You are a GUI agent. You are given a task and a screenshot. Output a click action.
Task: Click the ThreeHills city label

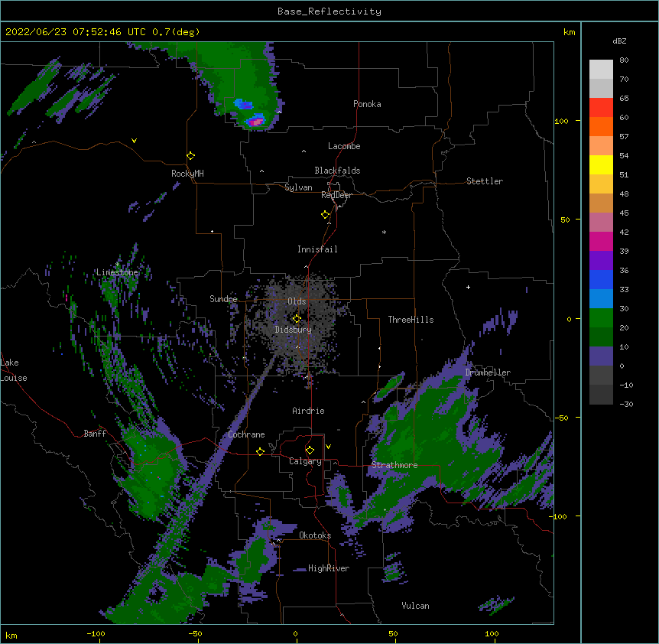(411, 320)
